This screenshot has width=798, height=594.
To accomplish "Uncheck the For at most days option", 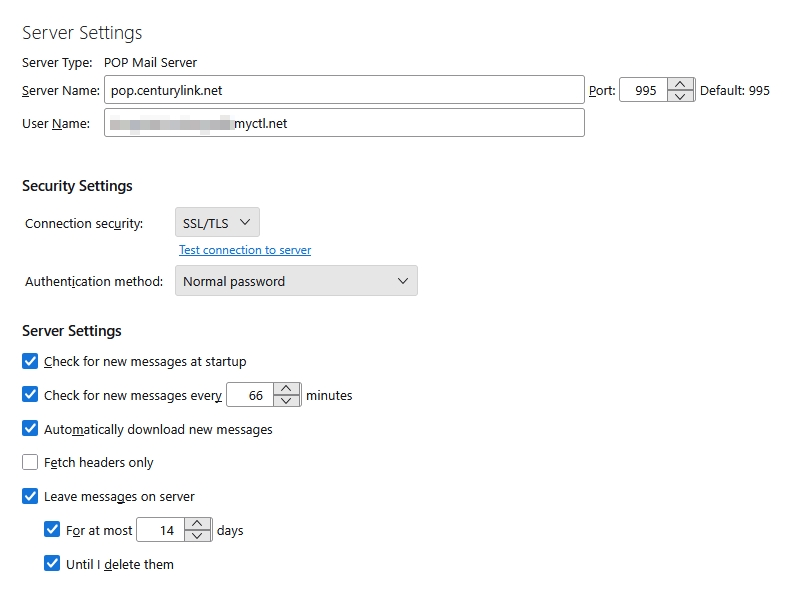I will coord(53,530).
